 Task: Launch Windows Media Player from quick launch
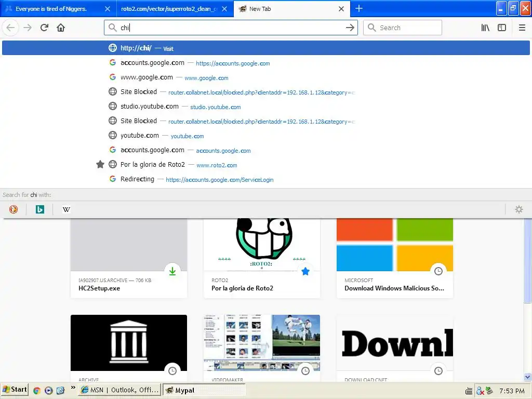click(x=48, y=391)
